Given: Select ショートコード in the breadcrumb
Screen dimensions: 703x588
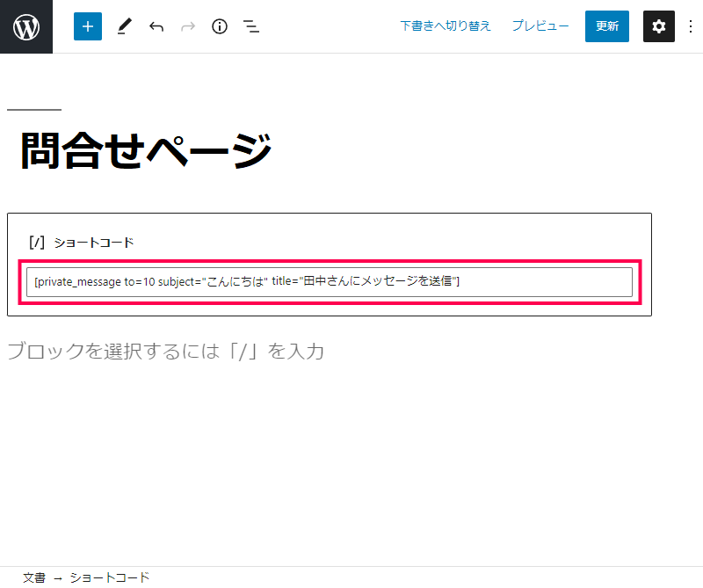Looking at the screenshot, I should [109, 577].
